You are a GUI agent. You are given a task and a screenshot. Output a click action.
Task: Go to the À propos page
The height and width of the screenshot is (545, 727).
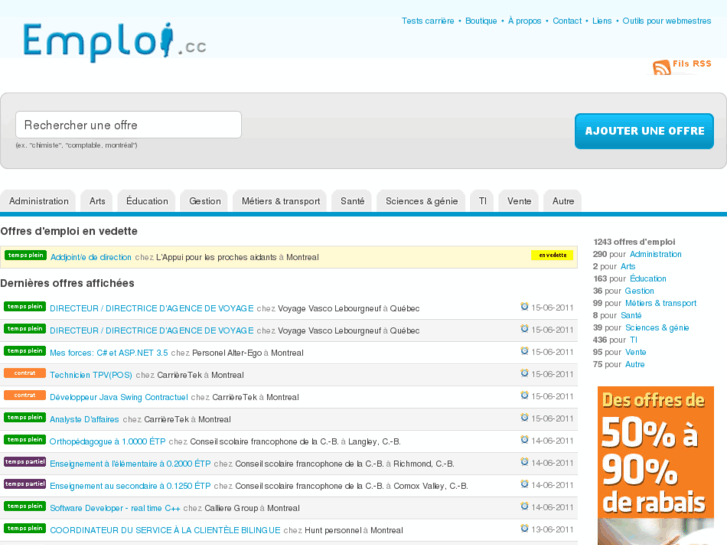[x=524, y=21]
